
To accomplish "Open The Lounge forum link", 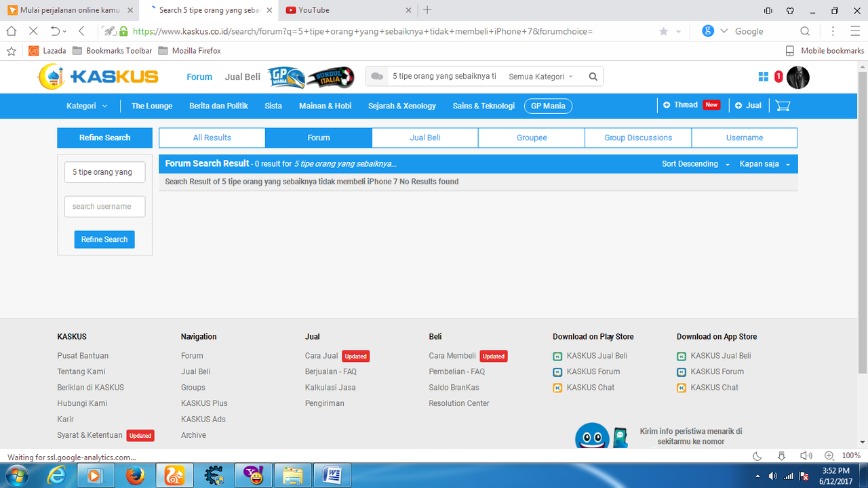I will click(152, 106).
